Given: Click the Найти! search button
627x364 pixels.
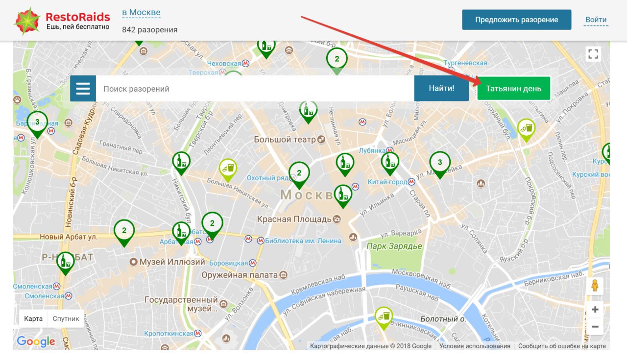Looking at the screenshot, I should [441, 89].
